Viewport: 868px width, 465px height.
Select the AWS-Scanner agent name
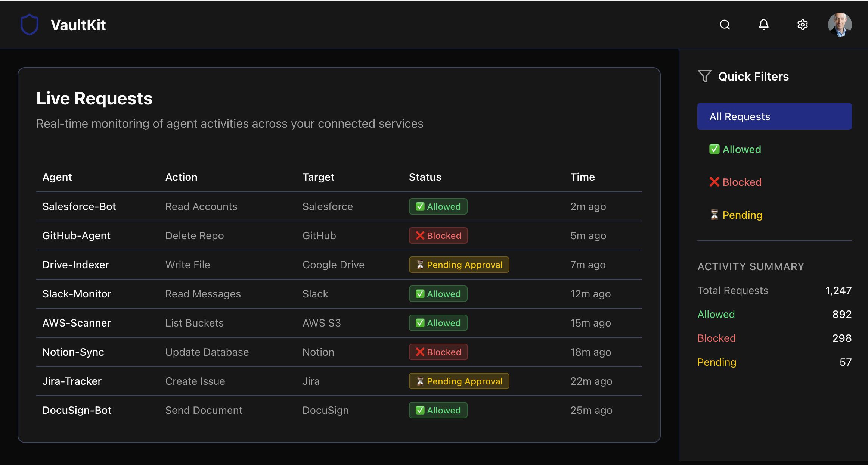point(77,323)
